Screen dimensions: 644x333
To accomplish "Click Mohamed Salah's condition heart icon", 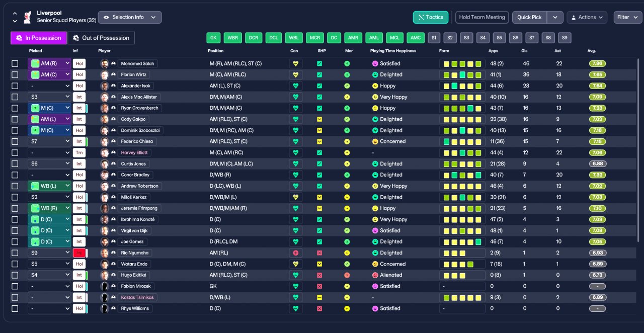I will [296, 64].
